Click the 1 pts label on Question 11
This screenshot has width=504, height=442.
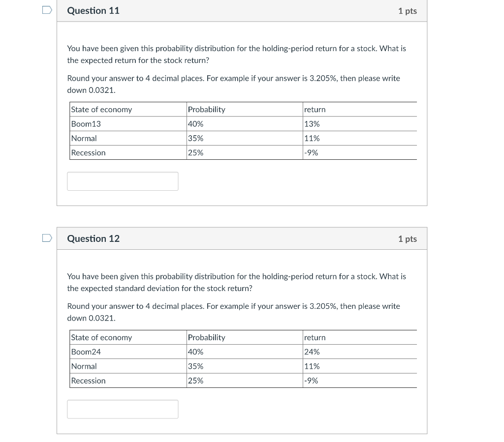[x=407, y=10]
